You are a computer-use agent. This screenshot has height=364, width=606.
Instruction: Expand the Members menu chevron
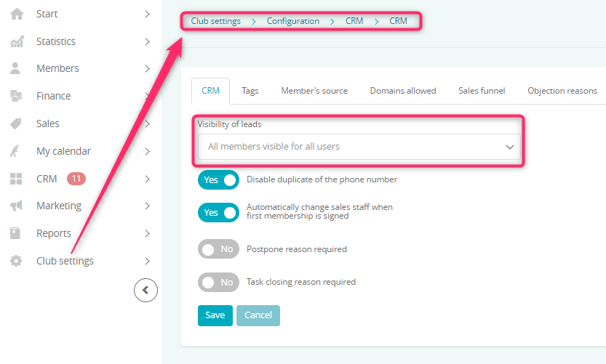pos(147,69)
